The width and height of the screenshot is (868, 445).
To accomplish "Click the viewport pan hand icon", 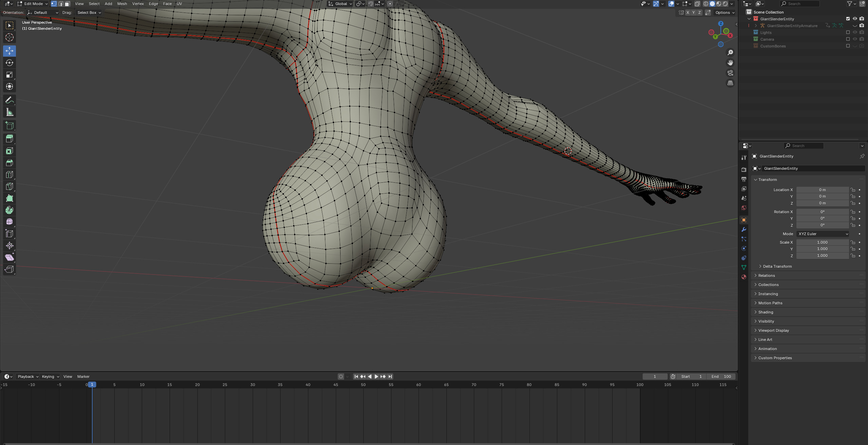I will pos(730,63).
